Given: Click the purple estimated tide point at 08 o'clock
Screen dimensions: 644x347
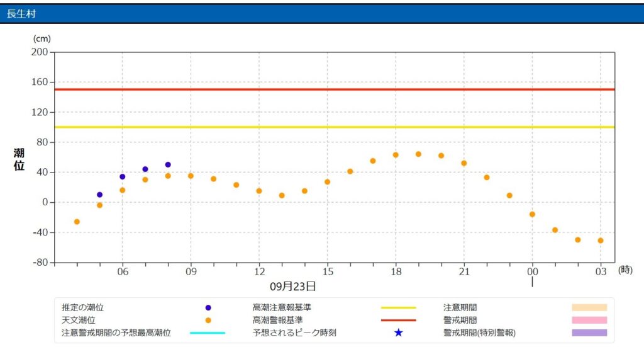Looking at the screenshot, I should coord(168,165).
